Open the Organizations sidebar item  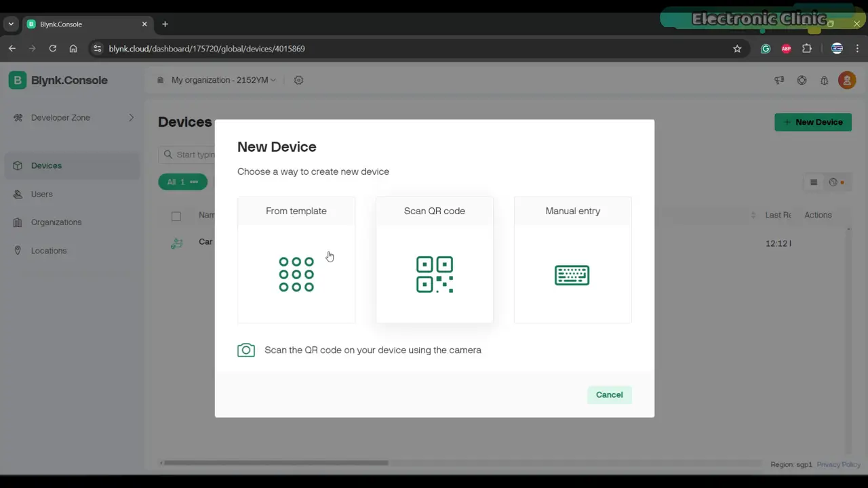pos(73,222)
